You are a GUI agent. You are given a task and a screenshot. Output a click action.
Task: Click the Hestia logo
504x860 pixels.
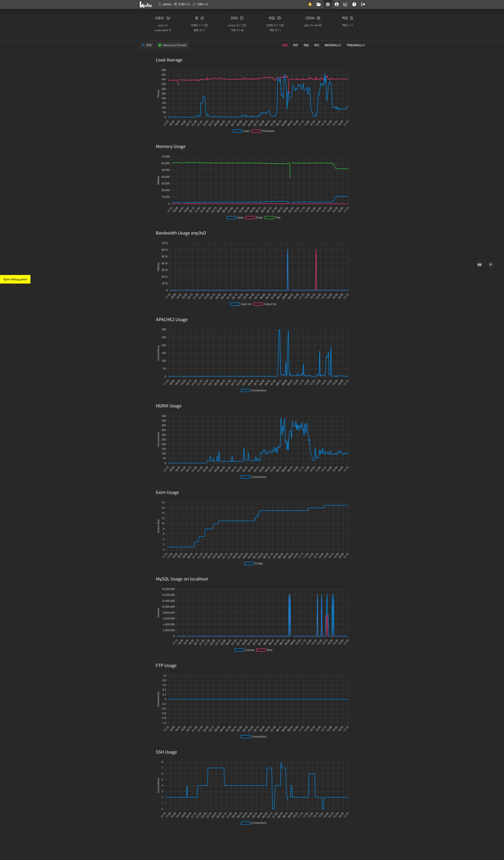coord(146,4)
